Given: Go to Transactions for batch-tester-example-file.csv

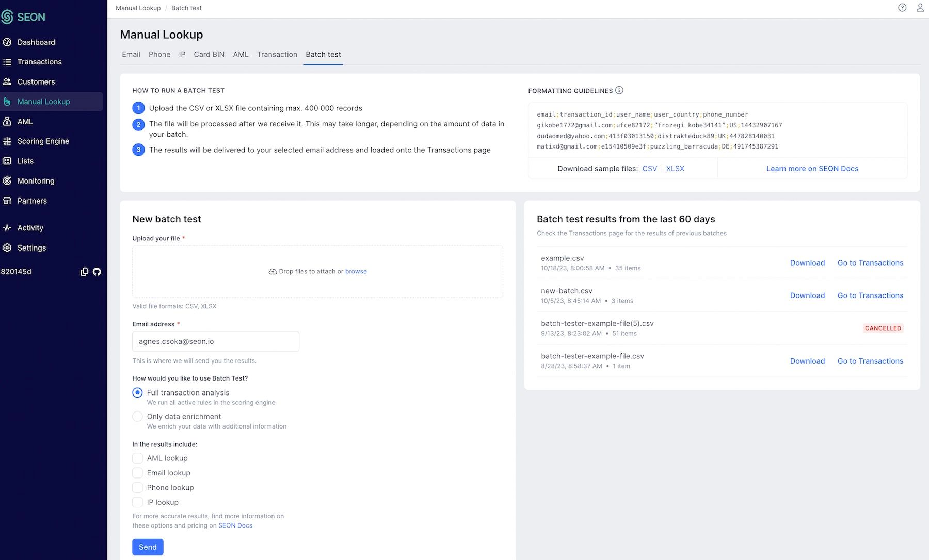Looking at the screenshot, I should [870, 361].
